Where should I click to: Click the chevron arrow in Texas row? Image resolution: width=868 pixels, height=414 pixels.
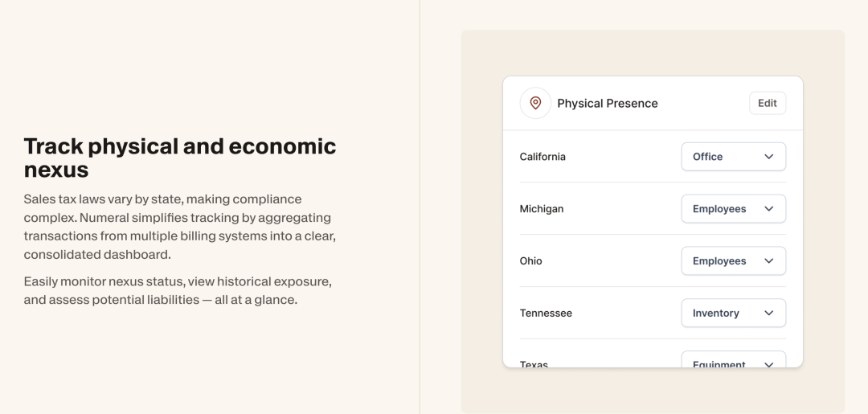point(769,364)
